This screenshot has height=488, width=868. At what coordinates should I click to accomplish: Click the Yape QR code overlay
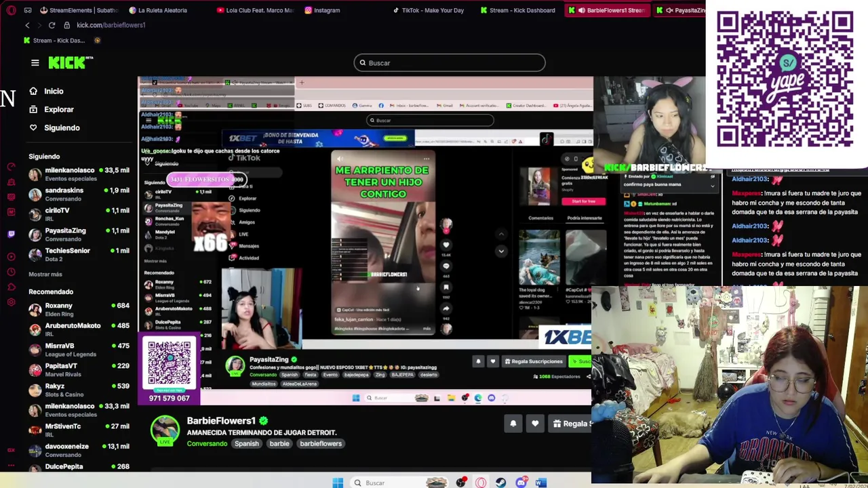pyautogui.click(x=785, y=79)
